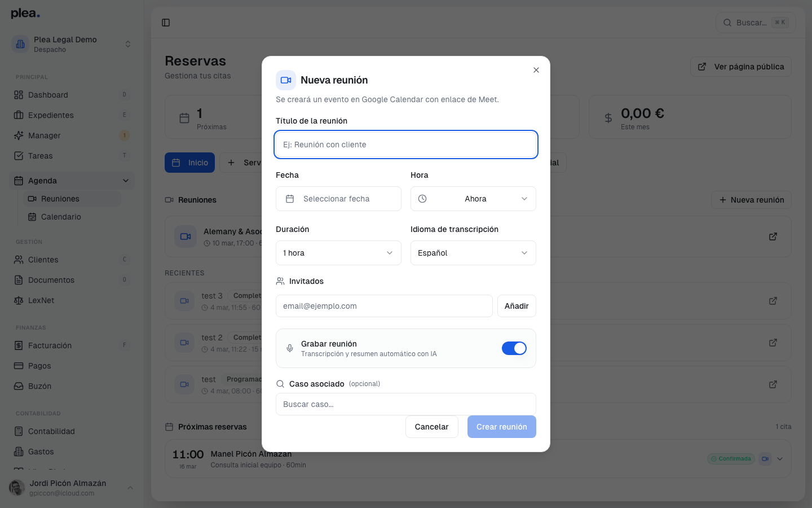The width and height of the screenshot is (812, 508).
Task: Close the Nueva reunión dialog
Action: (x=536, y=70)
